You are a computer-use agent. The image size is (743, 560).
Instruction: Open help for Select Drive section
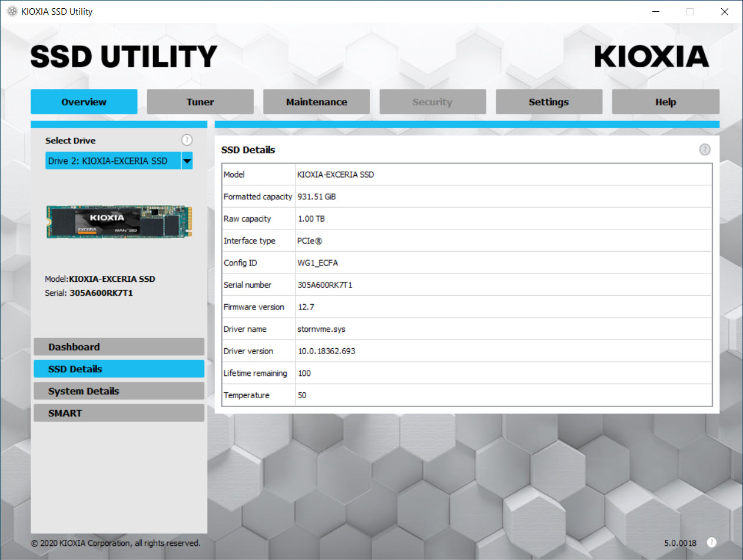coord(187,140)
